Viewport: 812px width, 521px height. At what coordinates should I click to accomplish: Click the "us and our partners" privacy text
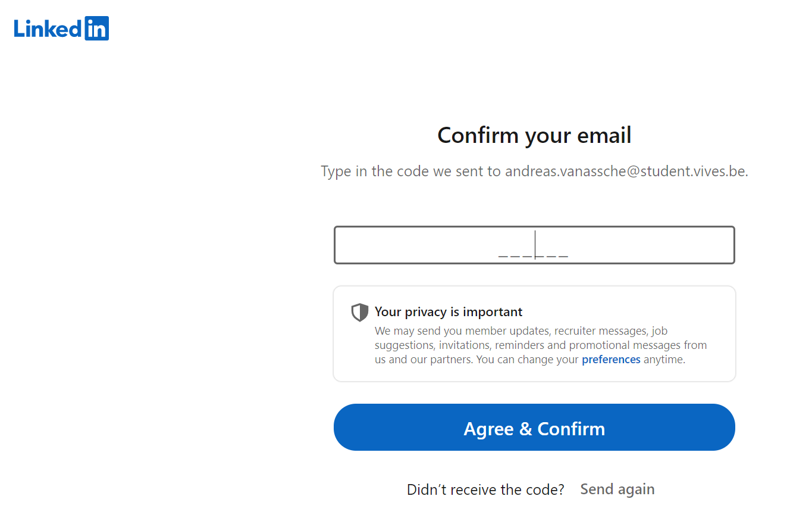point(424,360)
